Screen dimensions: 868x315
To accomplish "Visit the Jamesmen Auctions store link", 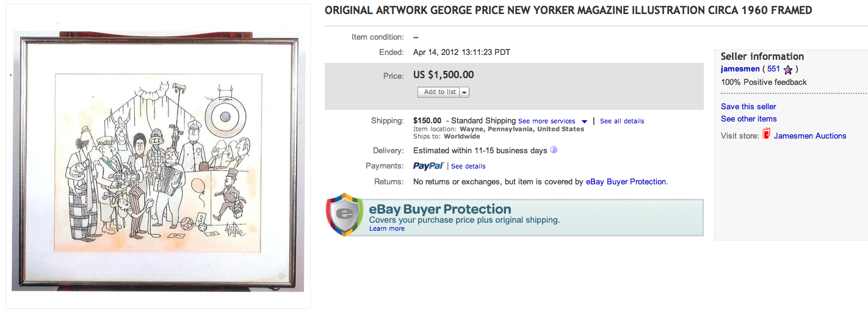I will (809, 136).
